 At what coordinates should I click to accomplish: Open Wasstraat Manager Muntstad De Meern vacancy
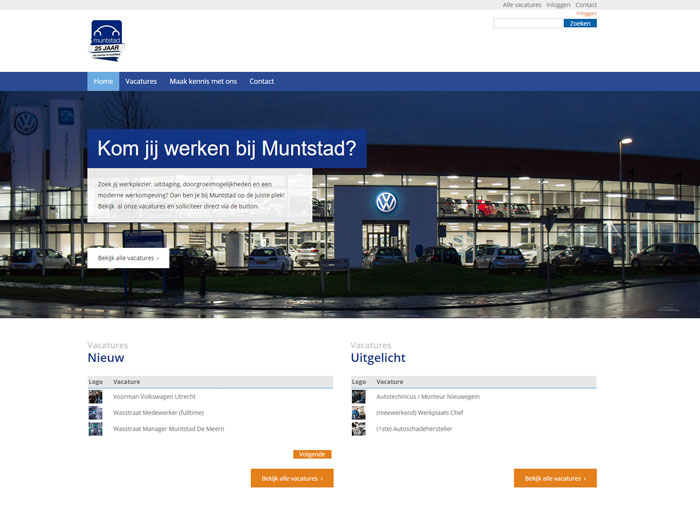[x=168, y=428]
